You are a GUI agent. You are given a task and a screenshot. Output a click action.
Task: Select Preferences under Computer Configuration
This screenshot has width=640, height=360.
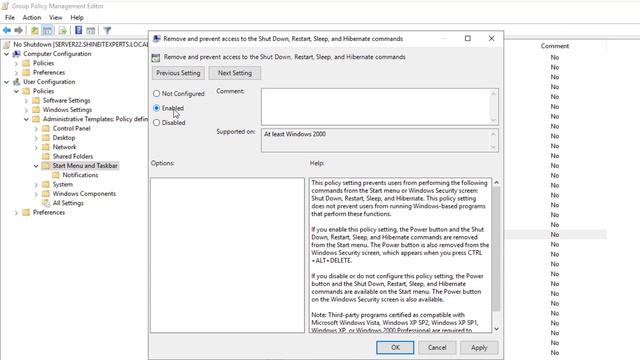click(49, 73)
